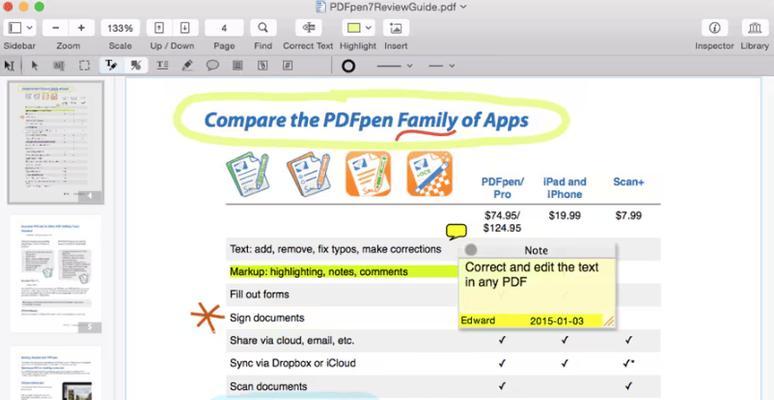Click the price '$19.99'
The image size is (774, 400).
565,216
